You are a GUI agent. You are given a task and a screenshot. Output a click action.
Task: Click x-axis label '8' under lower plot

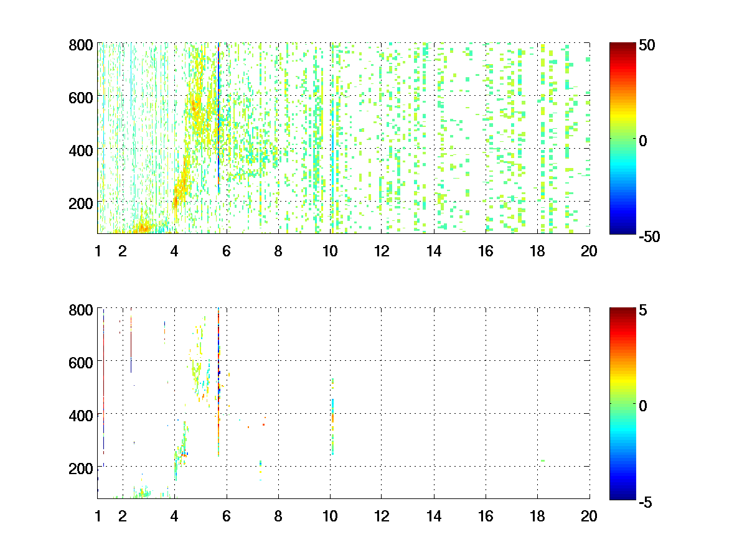point(278,516)
